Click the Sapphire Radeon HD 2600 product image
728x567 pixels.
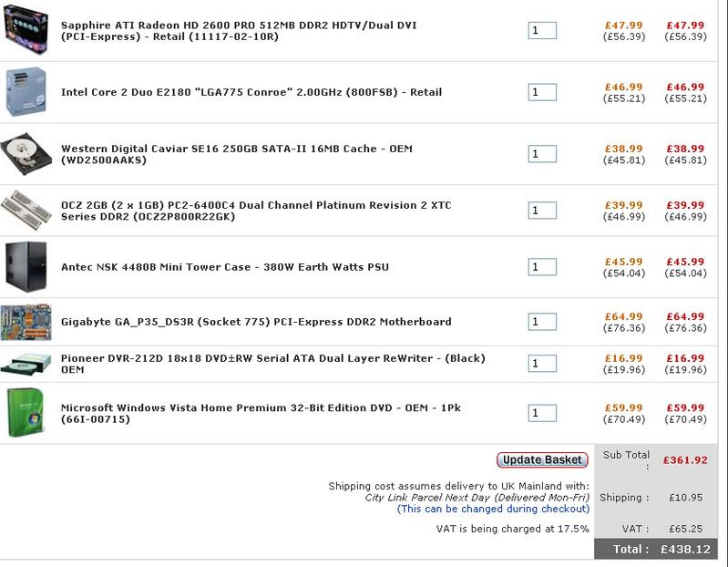tap(26, 29)
